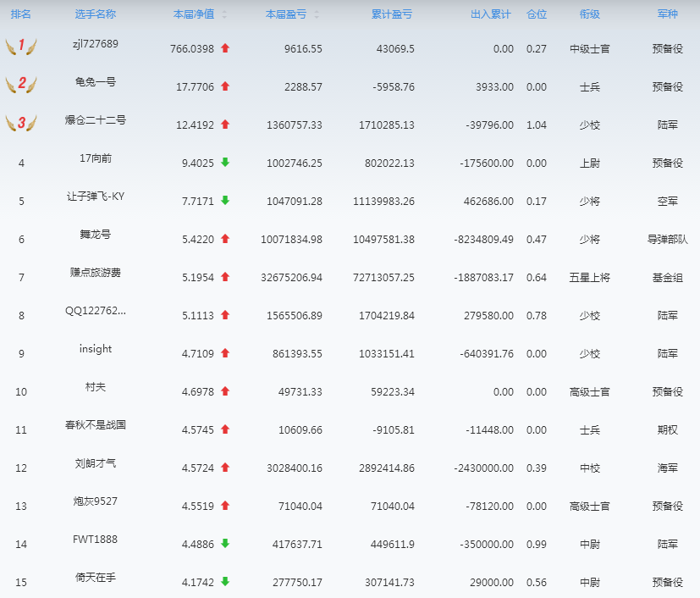Image resolution: width=700 pixels, height=598 pixels.
Task: Sort by 本届净值 using its sort arrows
Action: click(x=224, y=14)
